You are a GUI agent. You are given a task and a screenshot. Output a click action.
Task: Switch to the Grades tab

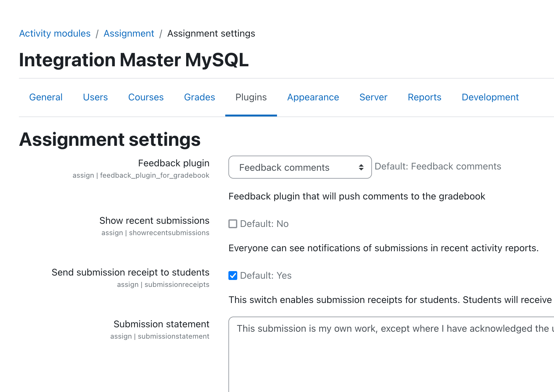pos(199,97)
